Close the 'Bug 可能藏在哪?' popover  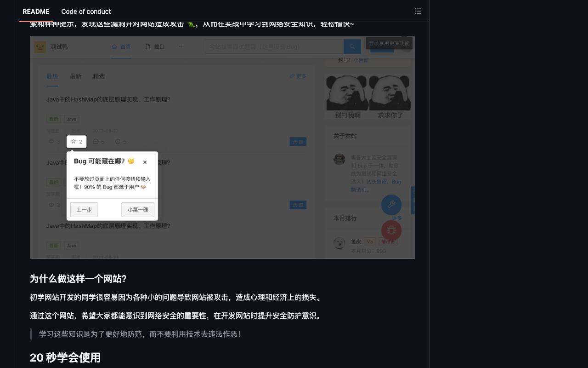point(145,162)
